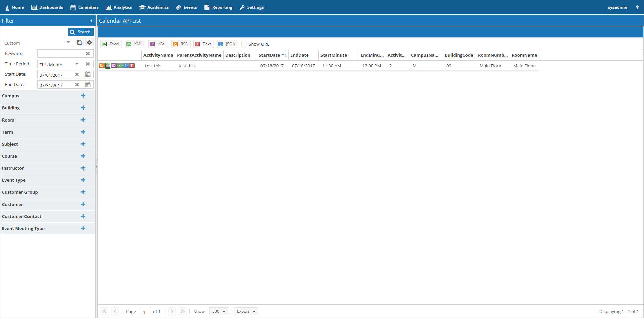This screenshot has height=318, width=644.
Task: Collapse the Filter panel with the arrow
Action: pos(91,21)
